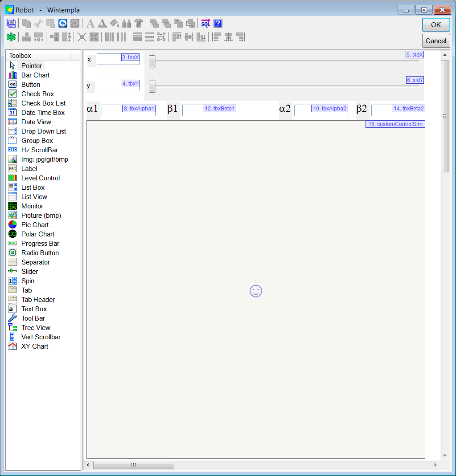456x476 pixels.
Task: Click the gray Redo arrow icon
Action: tap(75, 23)
